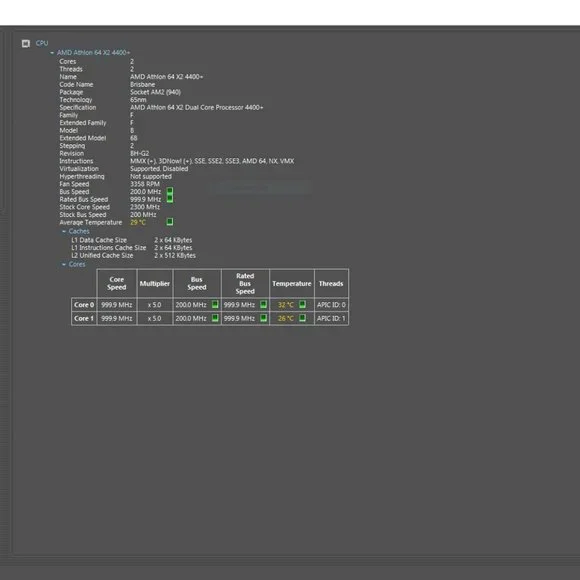Screen dimensions: 580x580
Task: Select the Core 1 row label
Action: (x=84, y=318)
